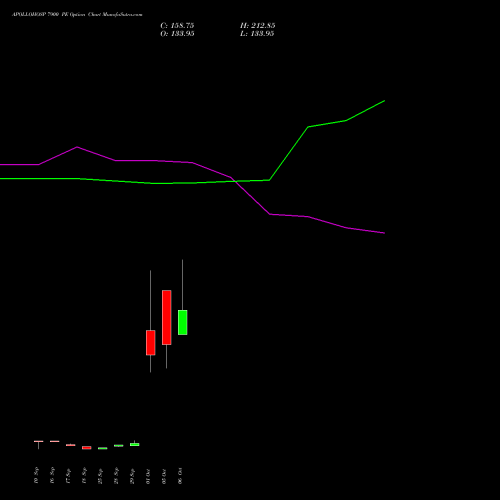Click the 25 Sep date label
The height and width of the screenshot is (500, 500).
pos(100,476)
